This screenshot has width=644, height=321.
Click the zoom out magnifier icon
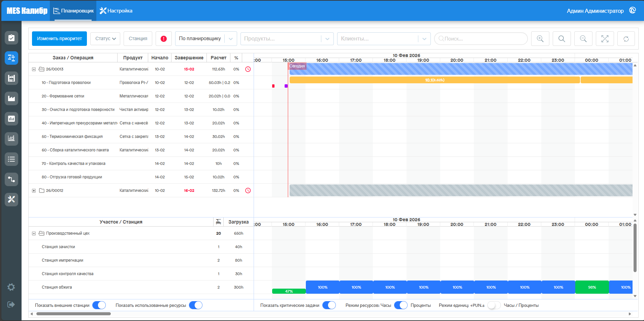coord(583,39)
